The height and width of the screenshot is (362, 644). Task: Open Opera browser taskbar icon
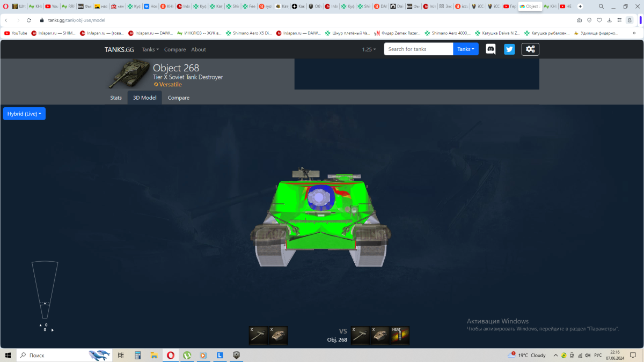tap(171, 355)
